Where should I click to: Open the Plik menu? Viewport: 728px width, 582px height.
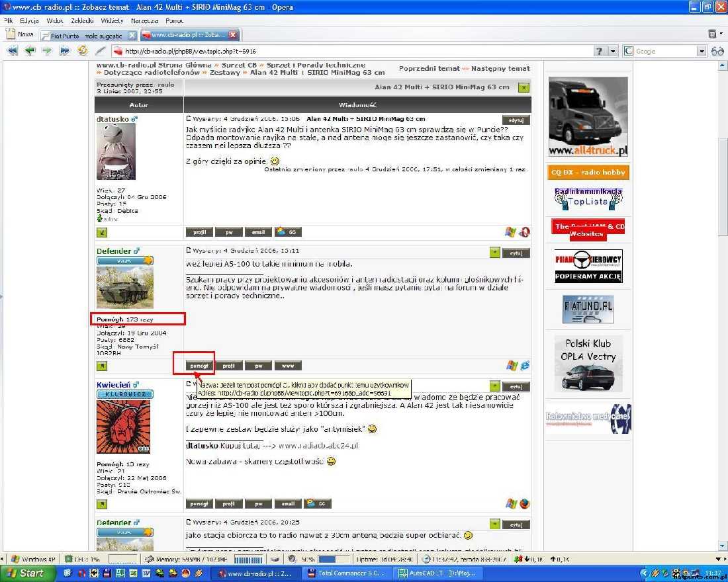click(9, 21)
